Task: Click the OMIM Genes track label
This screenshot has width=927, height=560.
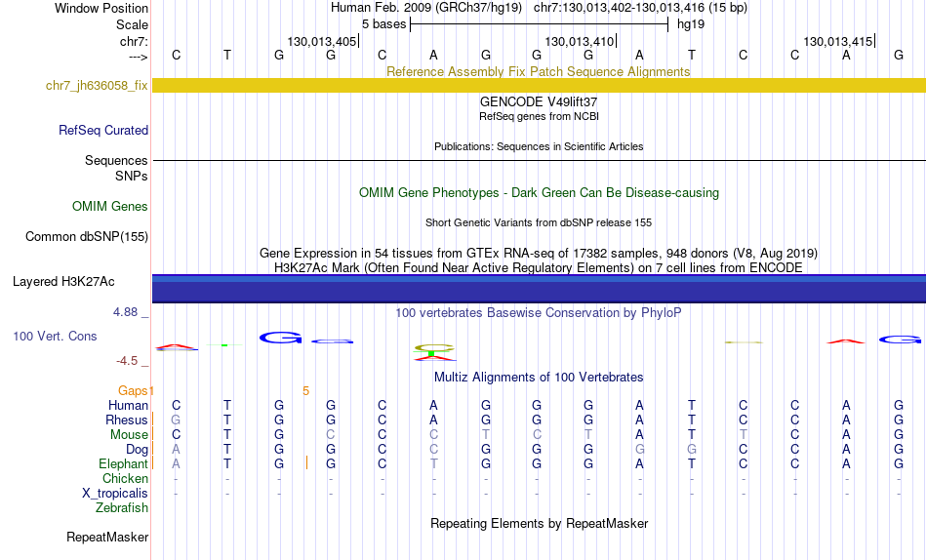Action: pyautogui.click(x=109, y=207)
